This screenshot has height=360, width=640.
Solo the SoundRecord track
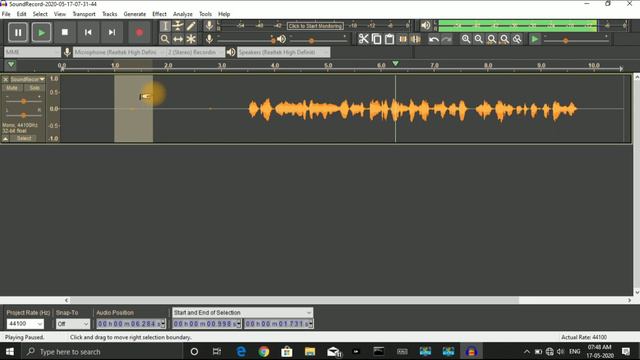(x=34, y=88)
